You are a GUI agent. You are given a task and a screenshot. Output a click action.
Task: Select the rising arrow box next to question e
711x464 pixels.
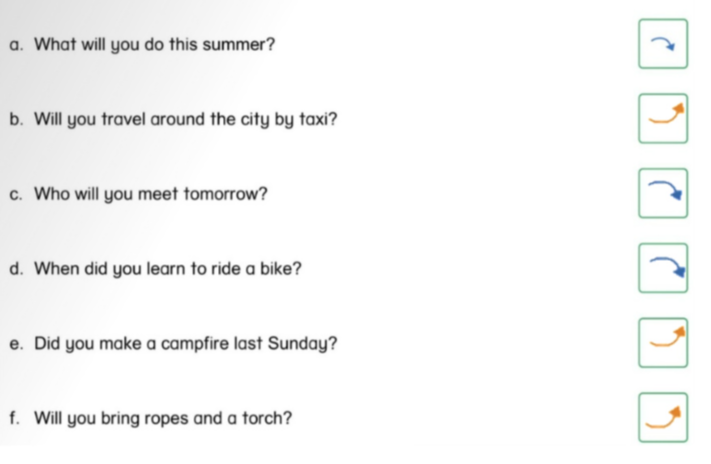pyautogui.click(x=663, y=342)
